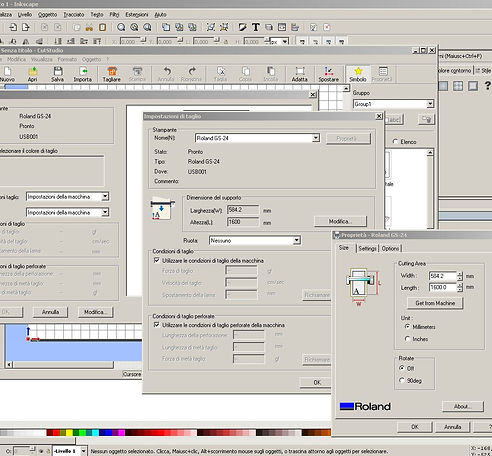Click Nuovo icon in CutStudio toolbar
This screenshot has width=492, height=456.
pos(7,71)
